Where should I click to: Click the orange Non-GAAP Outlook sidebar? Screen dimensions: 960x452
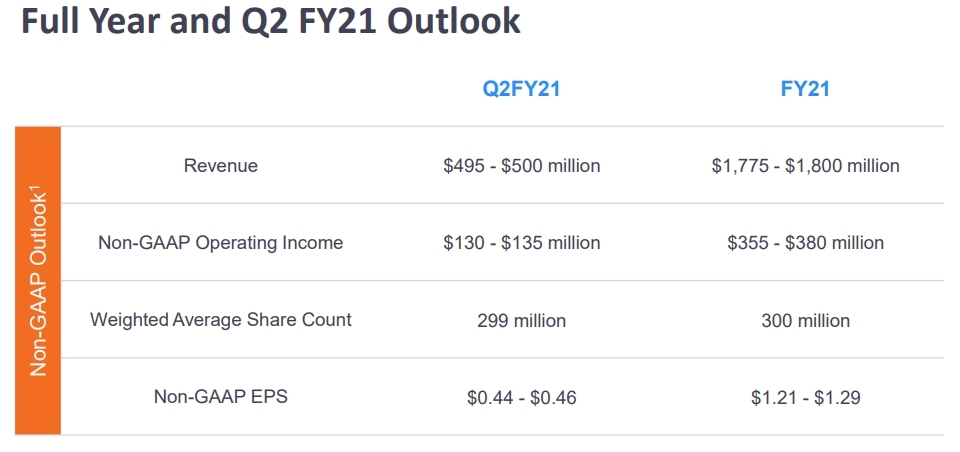(38, 280)
